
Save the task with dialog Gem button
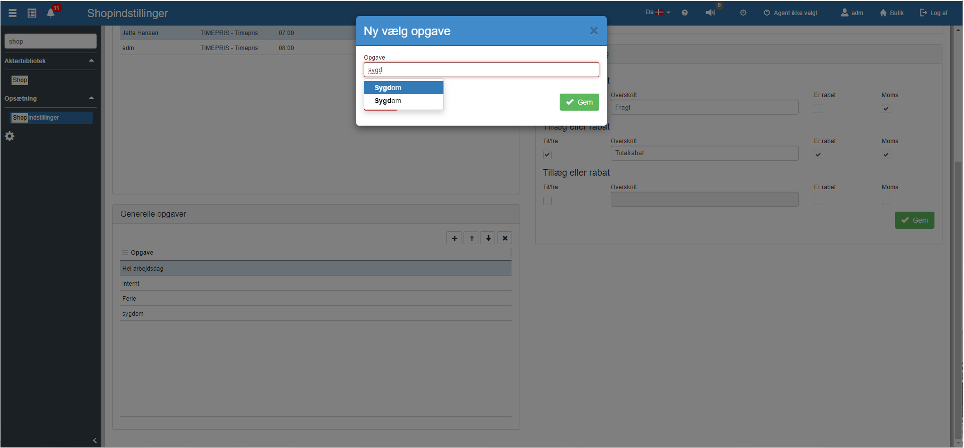click(x=579, y=102)
